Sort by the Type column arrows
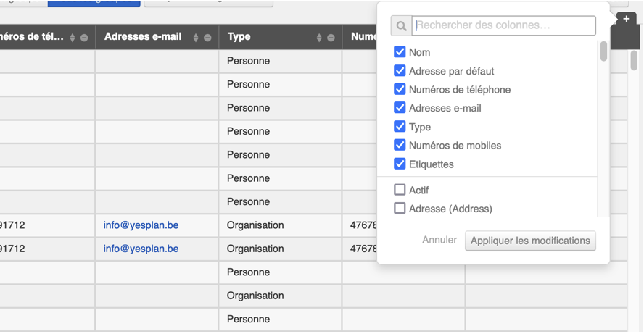Viewport: 644px width, 334px height. [x=319, y=38]
